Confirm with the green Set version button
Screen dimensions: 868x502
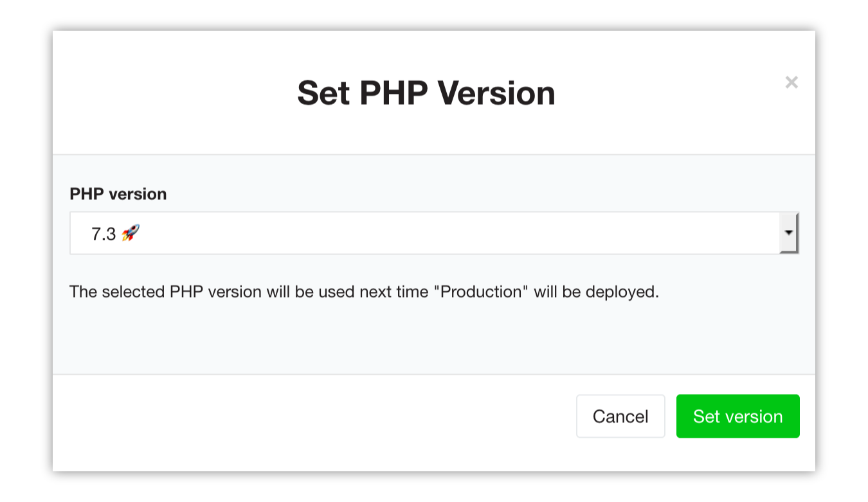pos(737,417)
